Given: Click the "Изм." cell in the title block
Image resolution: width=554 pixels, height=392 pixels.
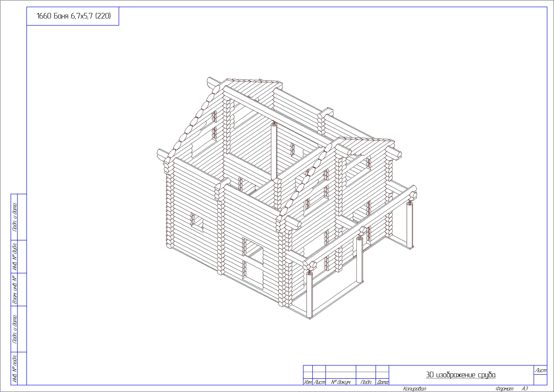Looking at the screenshot, I should [308, 382].
